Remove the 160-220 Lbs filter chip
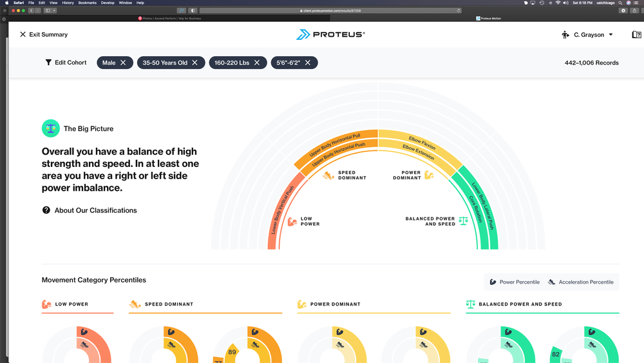The image size is (644, 363). 257,63
